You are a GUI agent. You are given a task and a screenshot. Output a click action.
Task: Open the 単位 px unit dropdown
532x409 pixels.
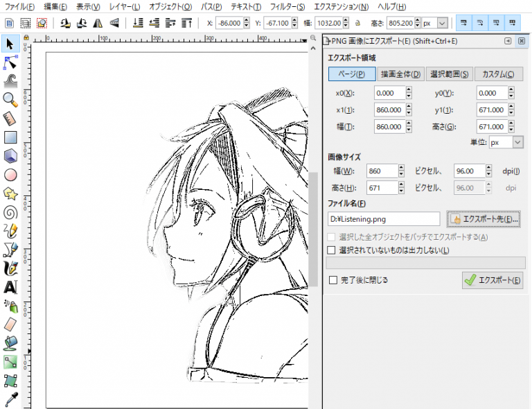[506, 142]
